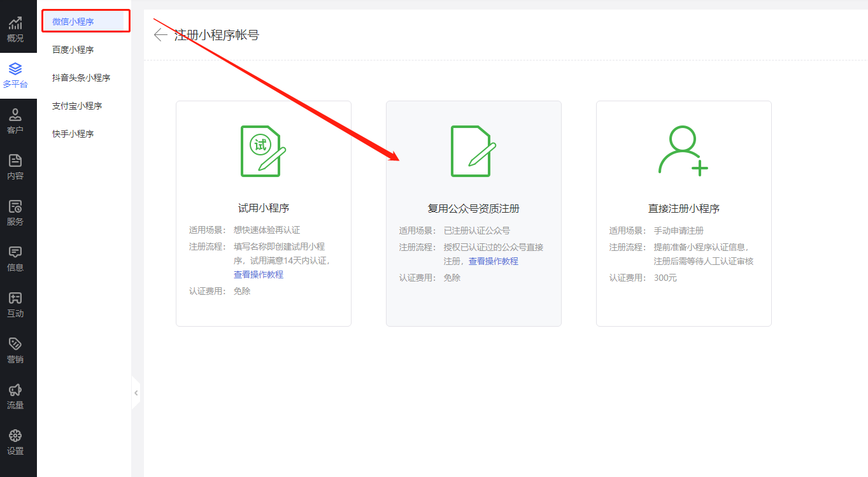Screen dimensions: 868x477
Task: Open 查看操作教程 tutorial link under 试用小程序
Action: (258, 274)
